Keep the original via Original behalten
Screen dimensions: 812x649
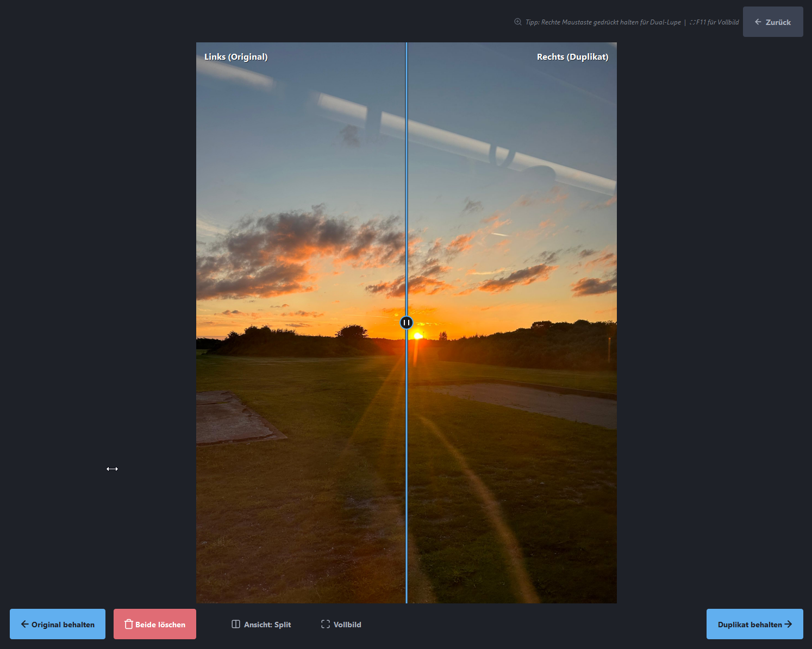58,624
